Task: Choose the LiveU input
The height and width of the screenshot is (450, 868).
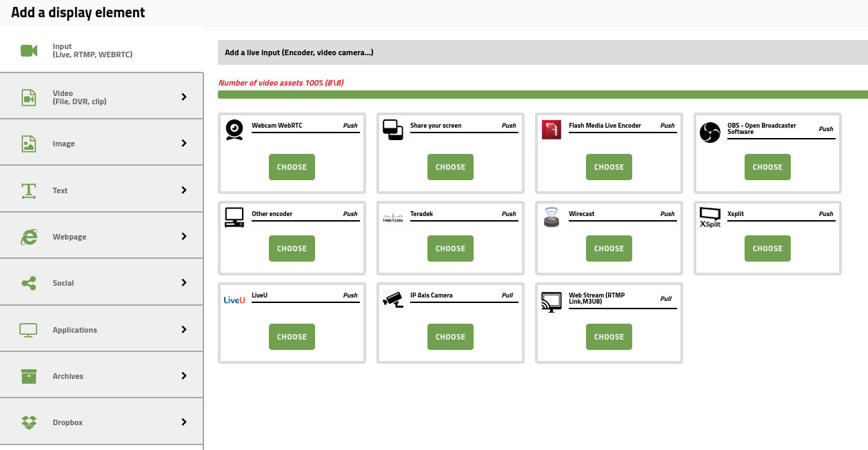Action: point(292,337)
